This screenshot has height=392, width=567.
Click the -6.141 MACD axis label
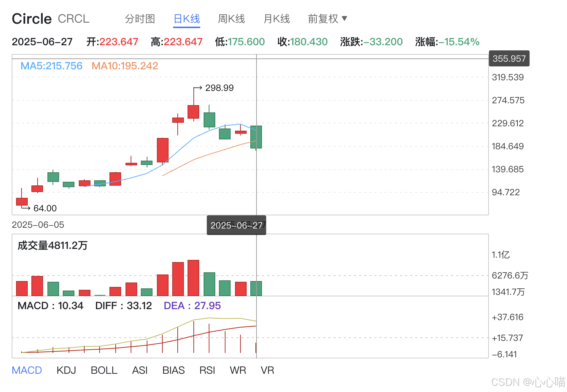[504, 354]
